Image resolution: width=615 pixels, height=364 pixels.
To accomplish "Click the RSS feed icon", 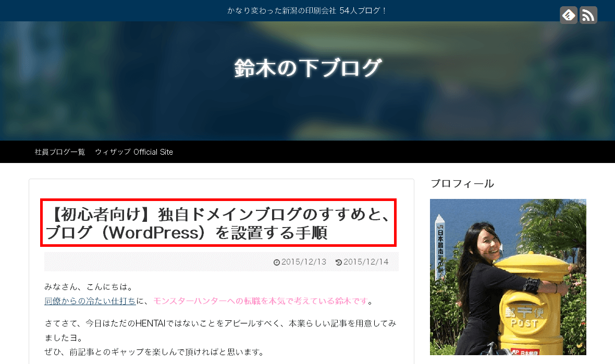I will [x=588, y=15].
